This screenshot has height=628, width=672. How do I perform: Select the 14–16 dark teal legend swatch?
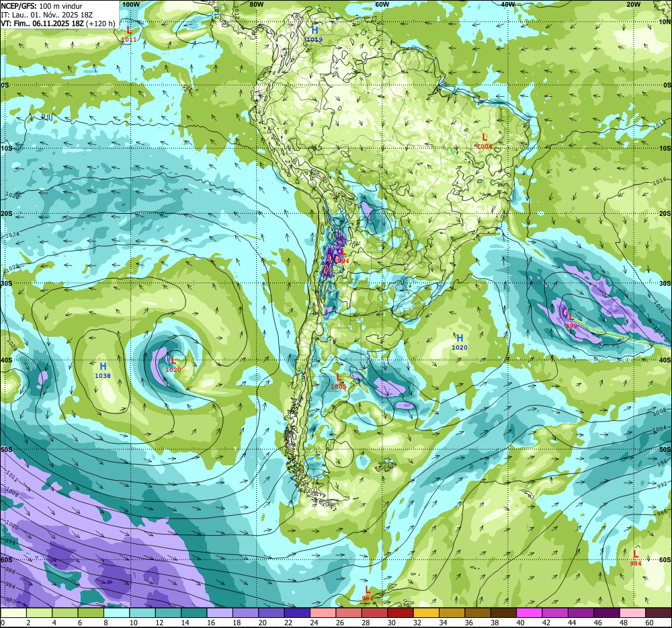point(194,613)
